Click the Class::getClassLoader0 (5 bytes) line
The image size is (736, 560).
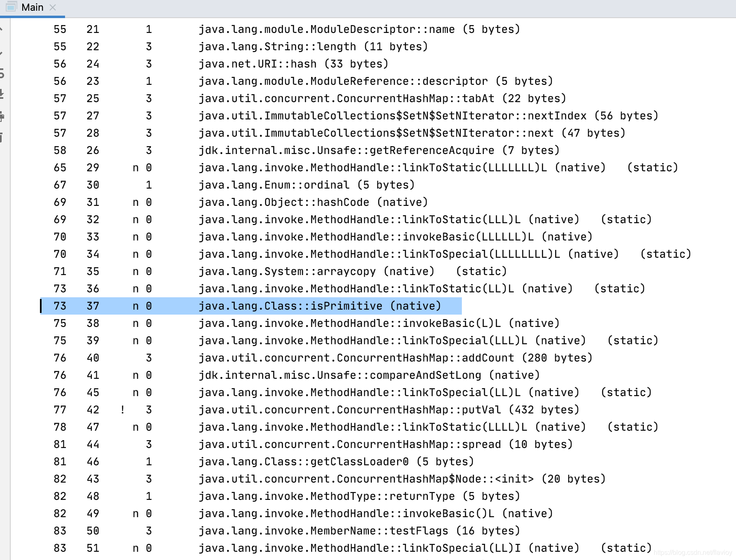point(336,462)
